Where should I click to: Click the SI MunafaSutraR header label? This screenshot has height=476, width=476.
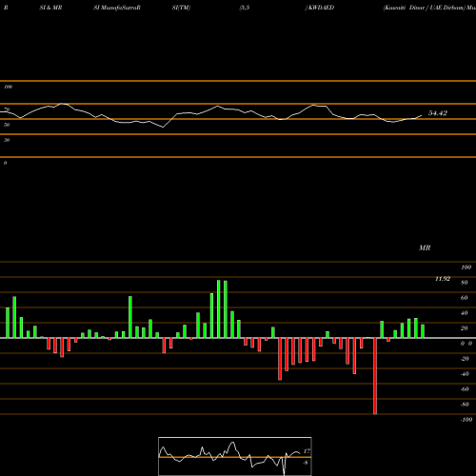[x=117, y=8]
